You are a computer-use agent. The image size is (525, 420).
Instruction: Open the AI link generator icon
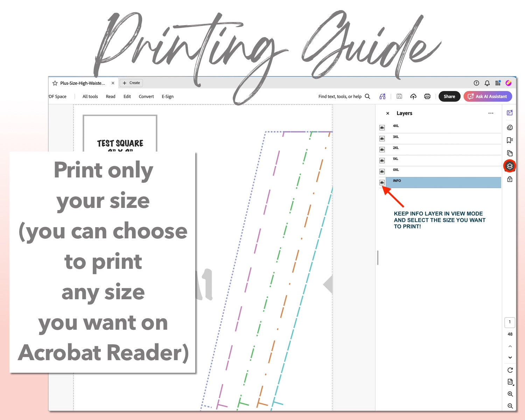pos(383,96)
